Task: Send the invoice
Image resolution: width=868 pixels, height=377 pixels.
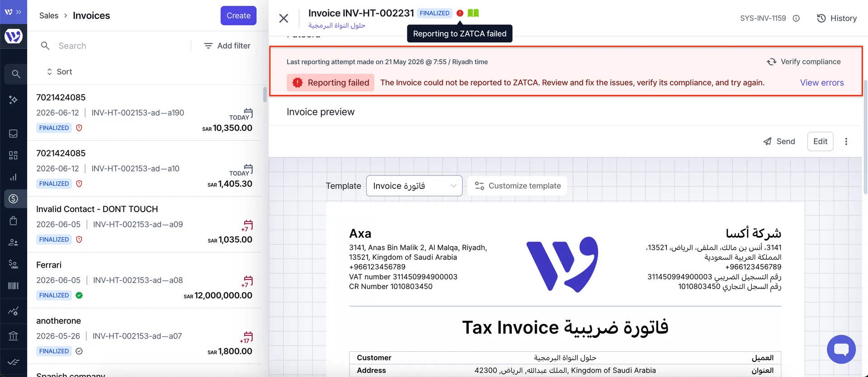Action: click(x=779, y=141)
